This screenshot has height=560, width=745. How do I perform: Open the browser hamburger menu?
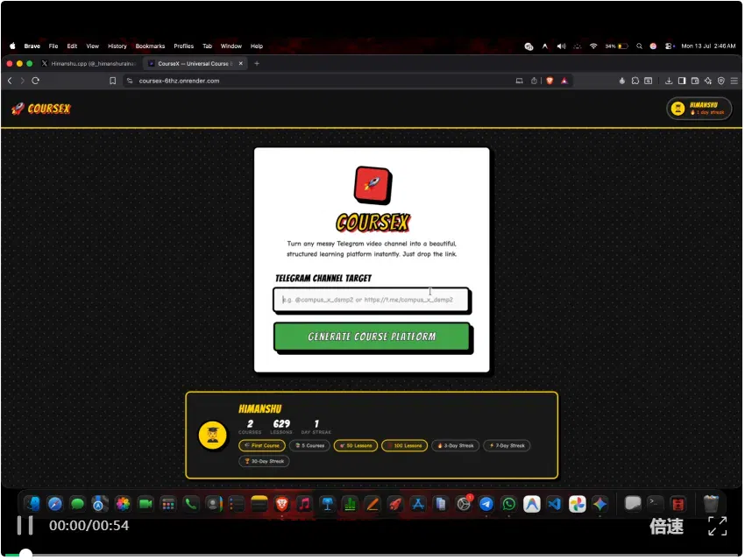click(734, 81)
